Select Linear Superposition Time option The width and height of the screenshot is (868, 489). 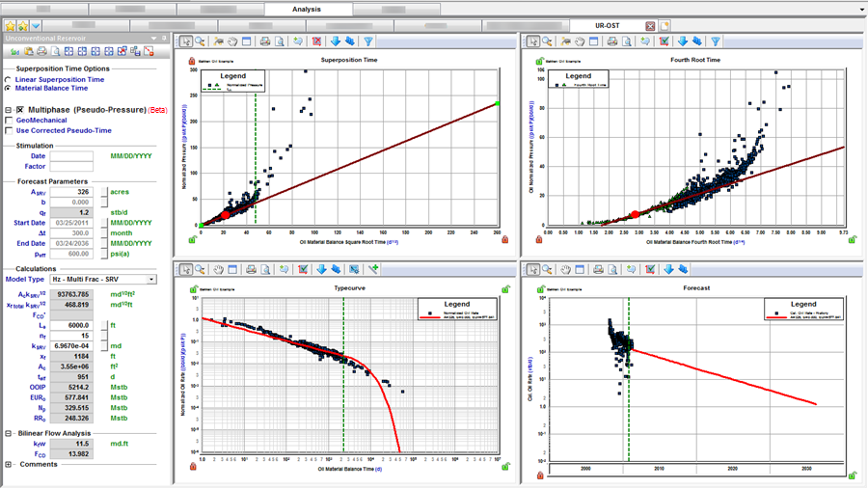[9, 79]
